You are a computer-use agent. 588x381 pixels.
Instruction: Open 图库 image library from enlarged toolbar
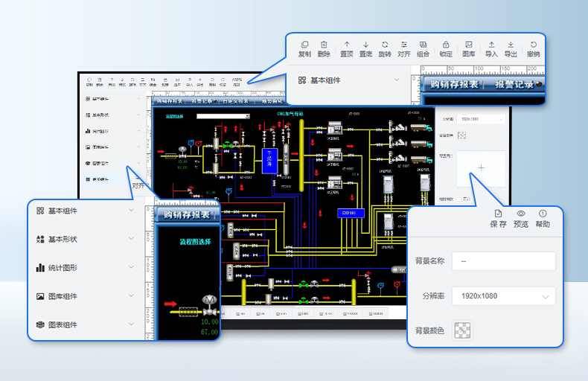469,45
